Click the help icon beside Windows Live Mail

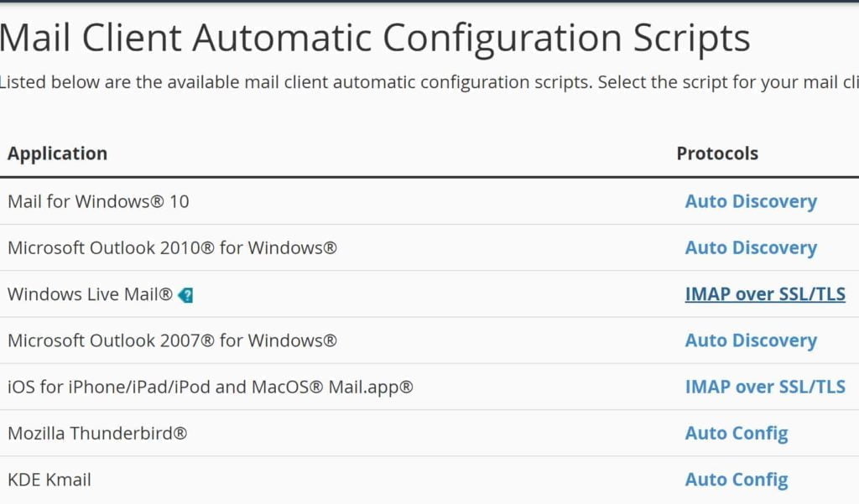185,295
